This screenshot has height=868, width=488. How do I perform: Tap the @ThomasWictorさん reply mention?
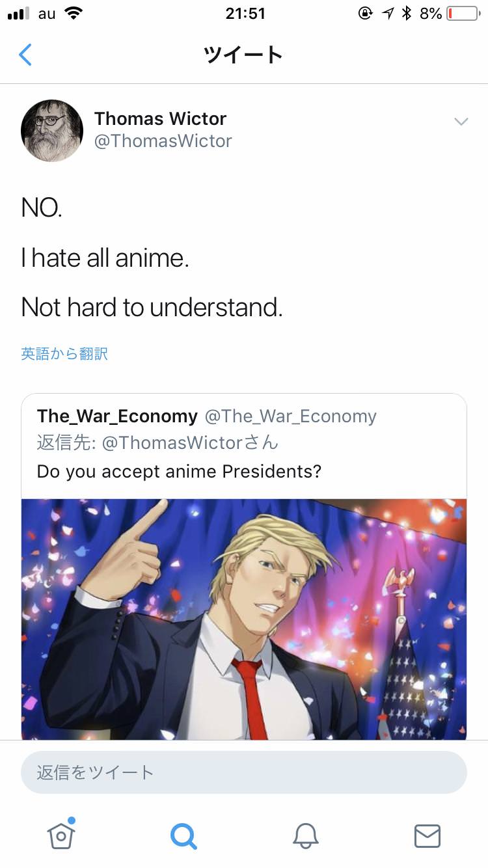click(x=191, y=442)
